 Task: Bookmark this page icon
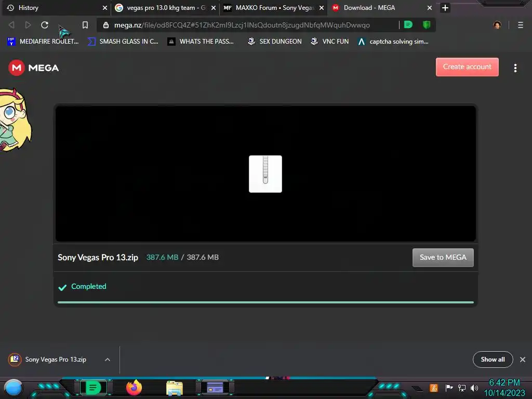[x=85, y=25]
